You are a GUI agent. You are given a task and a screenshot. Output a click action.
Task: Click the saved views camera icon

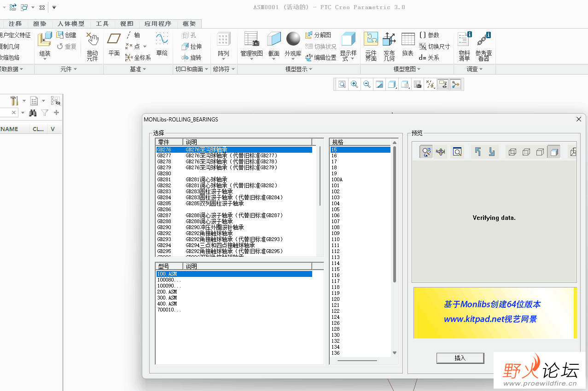click(418, 84)
